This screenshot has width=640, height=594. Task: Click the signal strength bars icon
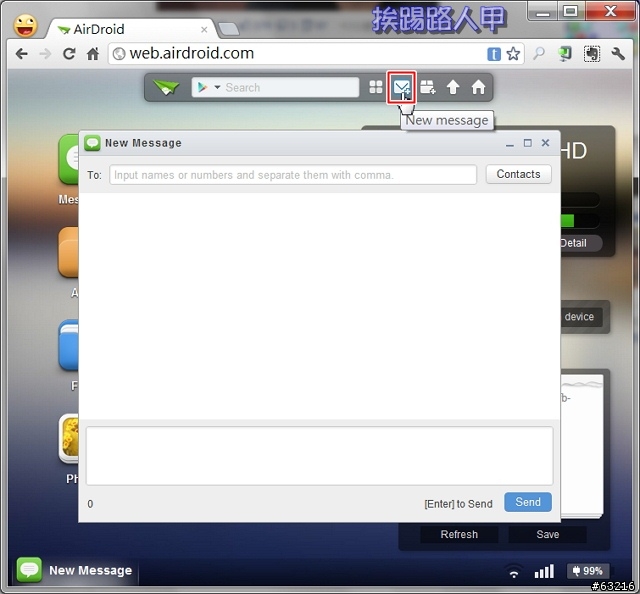(x=544, y=571)
